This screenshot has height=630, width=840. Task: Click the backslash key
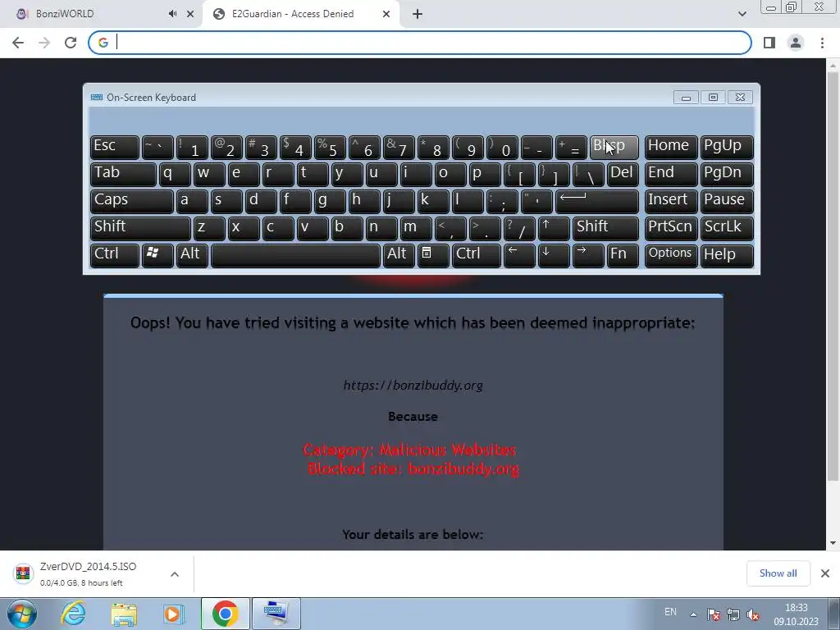pos(588,174)
